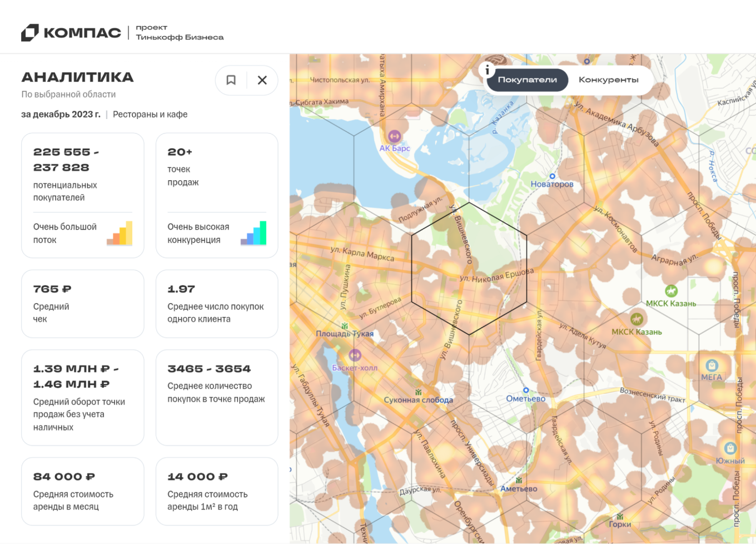Click the "ул. Аделя Кутуя" street label
Image resolution: width=756 pixels, height=544 pixels.
(583, 336)
